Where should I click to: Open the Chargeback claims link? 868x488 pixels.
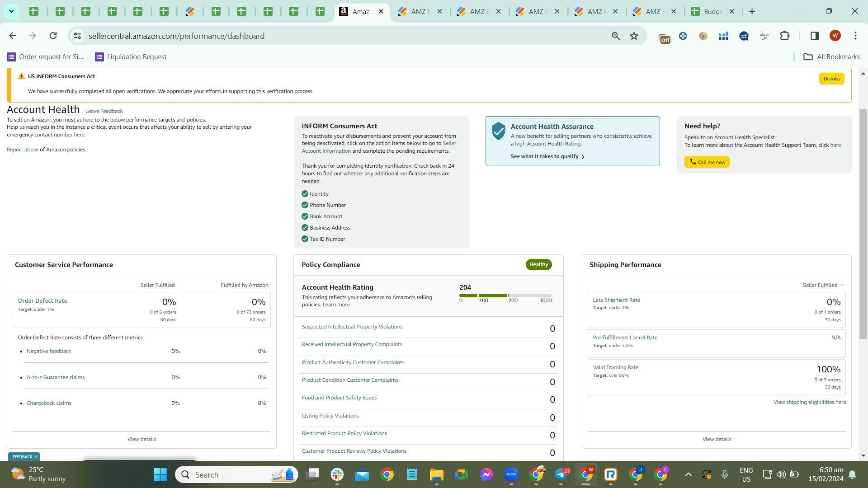pyautogui.click(x=49, y=403)
